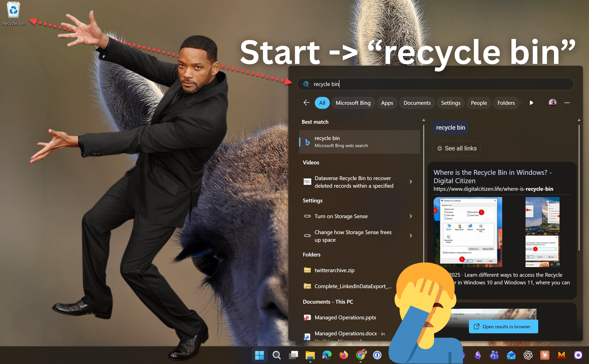Screen dimensions: 589x364
Task: Expand Turn on Storage Sense result
Action: pyautogui.click(x=411, y=216)
